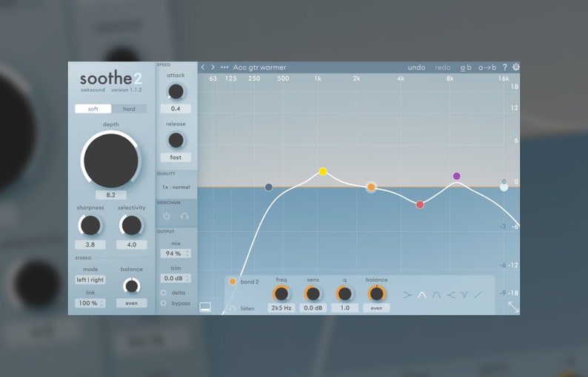
Task: Open the stereo mode left | right selector
Action: [x=90, y=280]
